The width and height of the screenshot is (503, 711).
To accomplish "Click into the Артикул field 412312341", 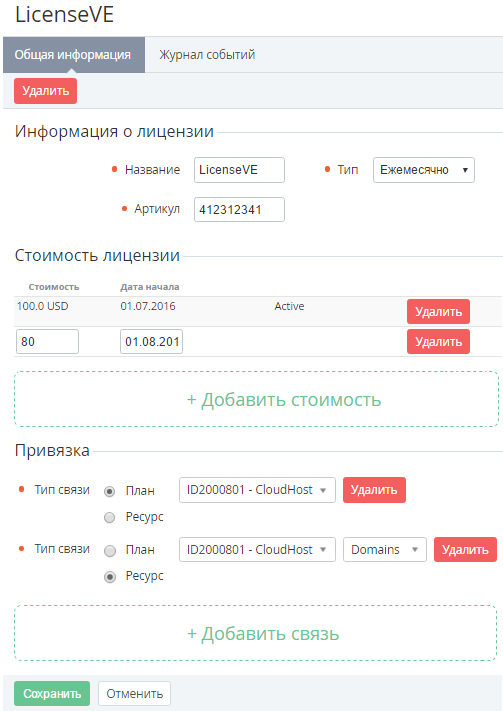I will [239, 209].
